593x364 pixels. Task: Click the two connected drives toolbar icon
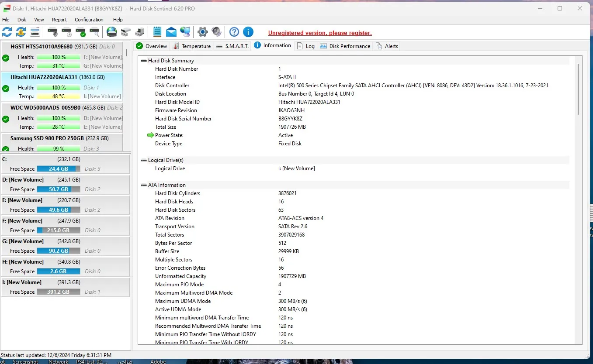coord(126,32)
